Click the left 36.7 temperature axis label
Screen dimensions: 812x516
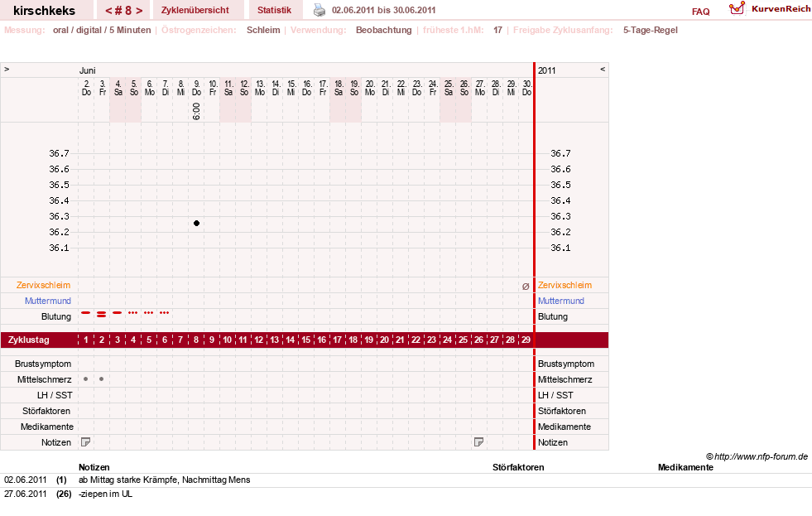click(x=59, y=153)
